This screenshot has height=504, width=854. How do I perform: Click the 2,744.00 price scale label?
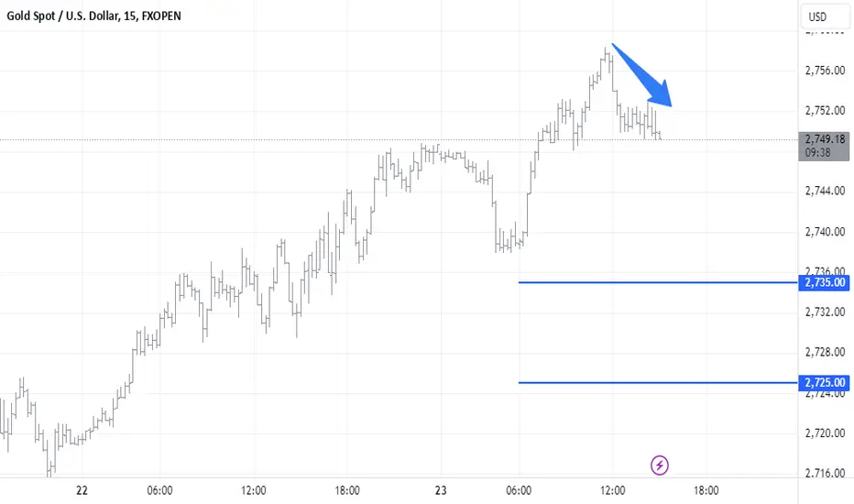point(825,191)
